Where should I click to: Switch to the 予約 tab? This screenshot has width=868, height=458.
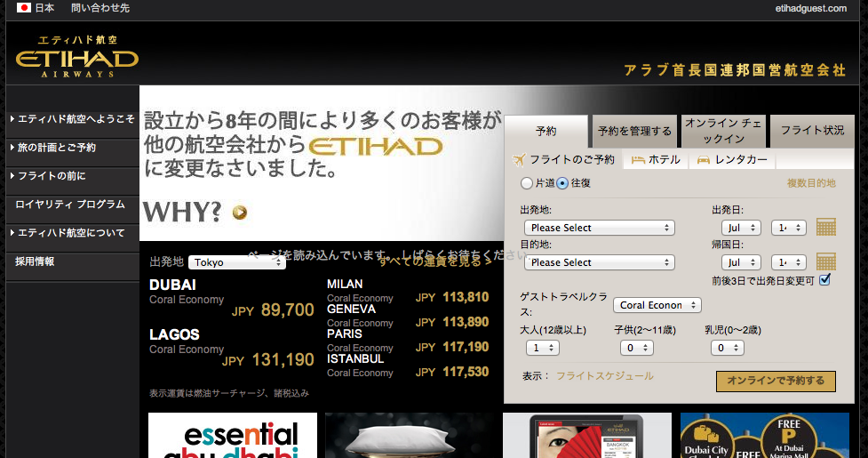coord(545,132)
